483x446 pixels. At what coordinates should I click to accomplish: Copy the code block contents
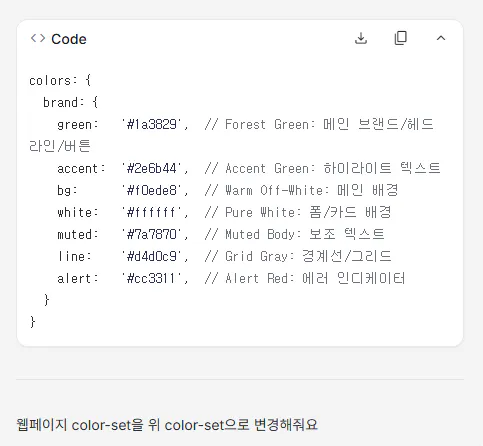click(x=401, y=38)
